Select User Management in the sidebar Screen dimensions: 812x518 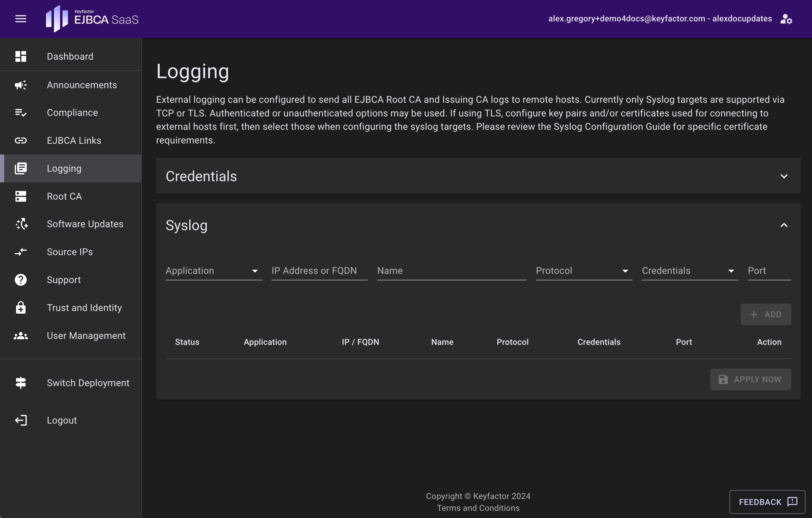click(x=86, y=336)
